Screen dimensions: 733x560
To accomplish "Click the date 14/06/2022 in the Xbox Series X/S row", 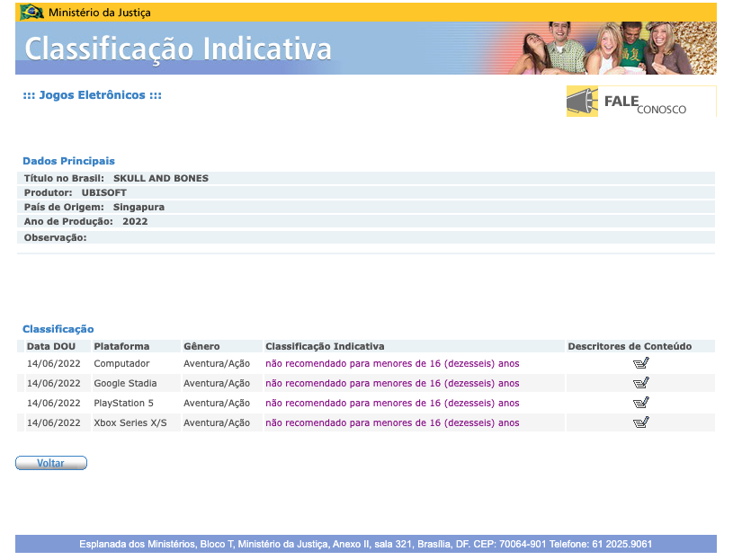I will pos(53,422).
